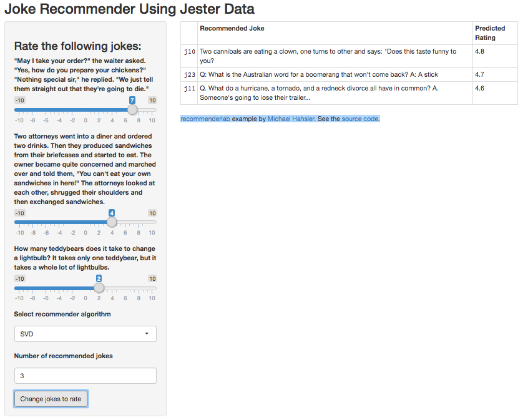Set the attorneys joke slider to -6 tick
The image size is (523, 420).
point(46,222)
